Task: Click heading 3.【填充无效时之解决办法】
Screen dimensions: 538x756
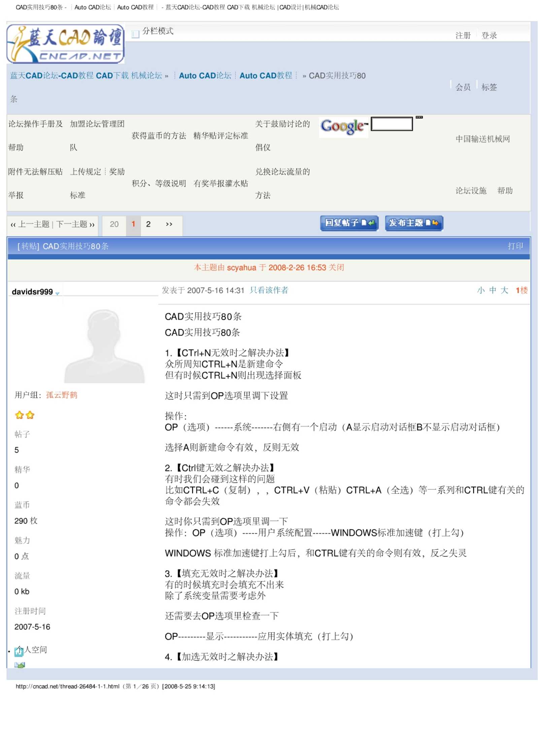Action: 222,573
